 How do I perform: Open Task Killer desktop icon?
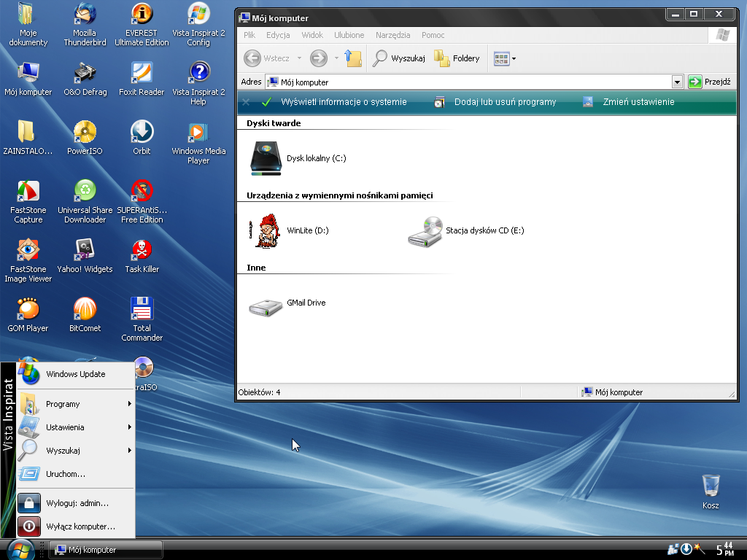pyautogui.click(x=142, y=256)
